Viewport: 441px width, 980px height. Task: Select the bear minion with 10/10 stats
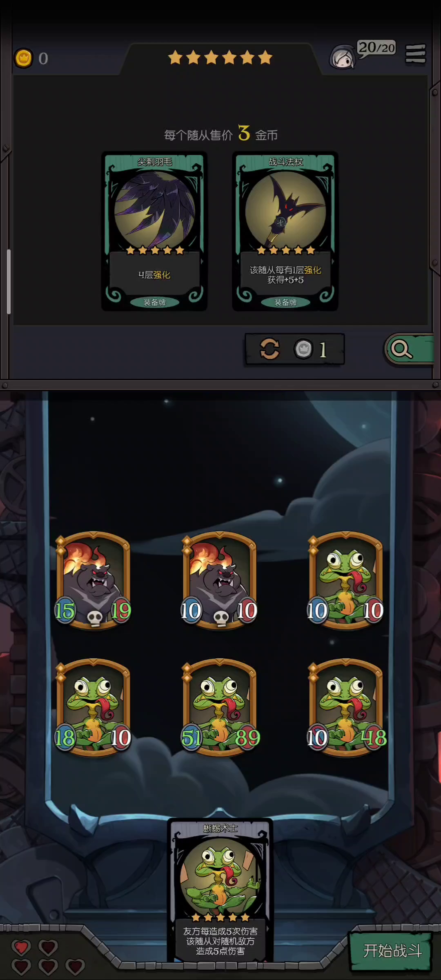coord(220,580)
